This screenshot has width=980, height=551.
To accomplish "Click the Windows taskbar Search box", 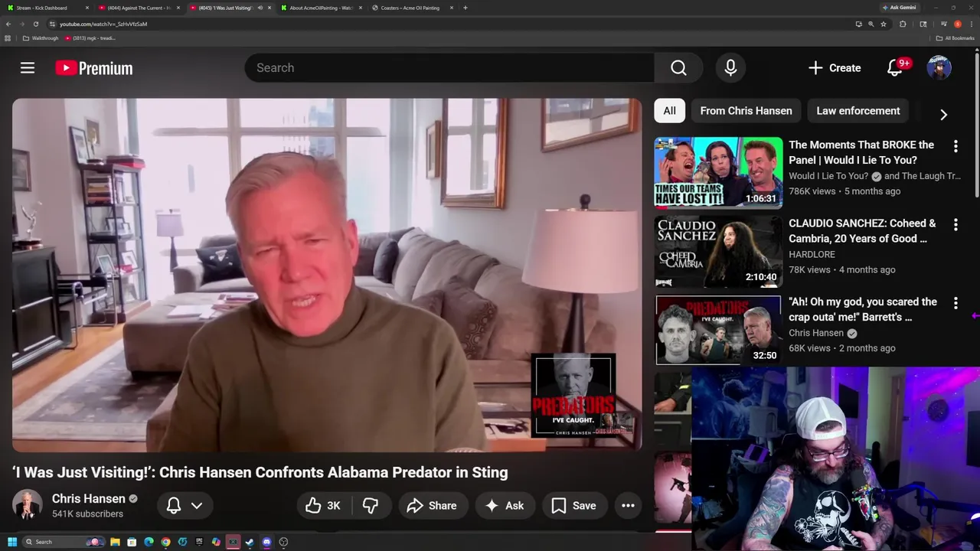I will click(64, 542).
